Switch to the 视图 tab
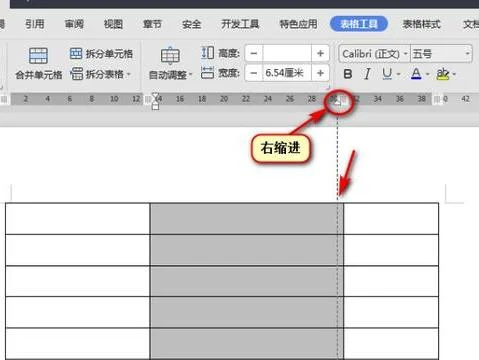This screenshot has height=360, width=479. click(x=113, y=24)
